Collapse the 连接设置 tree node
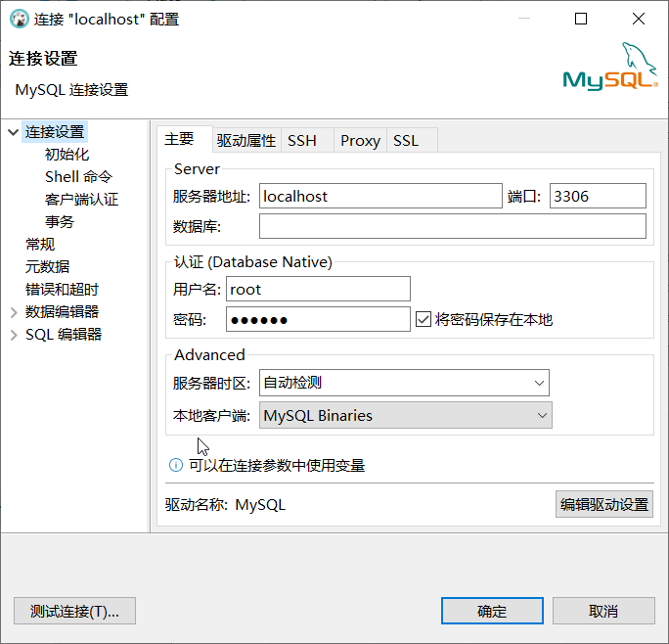This screenshot has width=669, height=644. pos(14,132)
